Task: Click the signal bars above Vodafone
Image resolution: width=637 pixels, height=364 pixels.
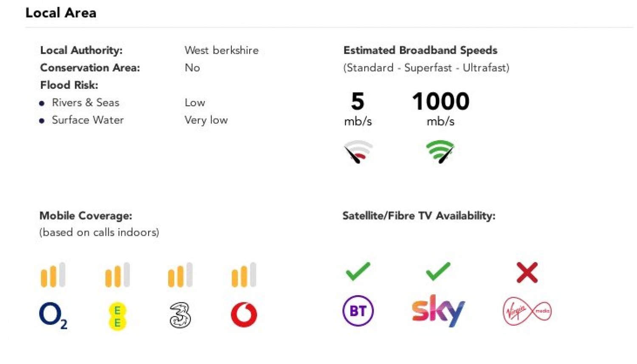Action: point(244,275)
